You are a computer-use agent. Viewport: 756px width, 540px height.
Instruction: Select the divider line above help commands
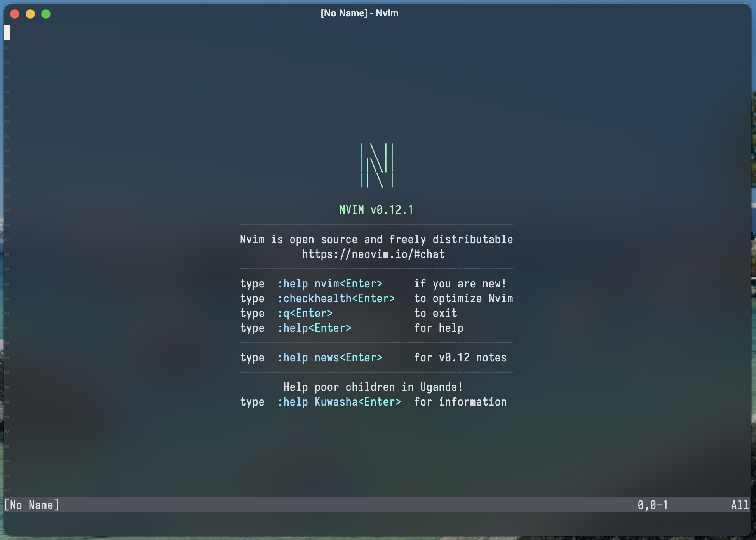[x=376, y=268]
